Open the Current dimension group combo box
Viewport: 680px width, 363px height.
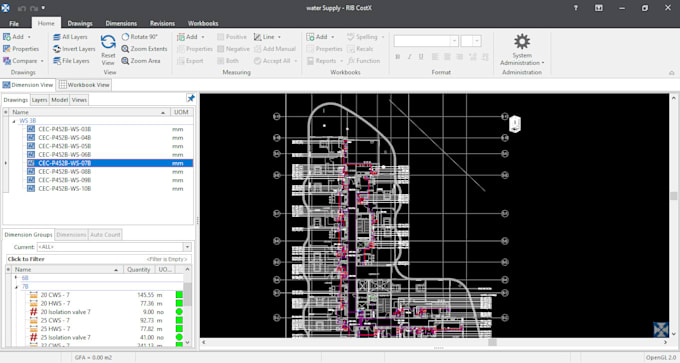point(114,247)
